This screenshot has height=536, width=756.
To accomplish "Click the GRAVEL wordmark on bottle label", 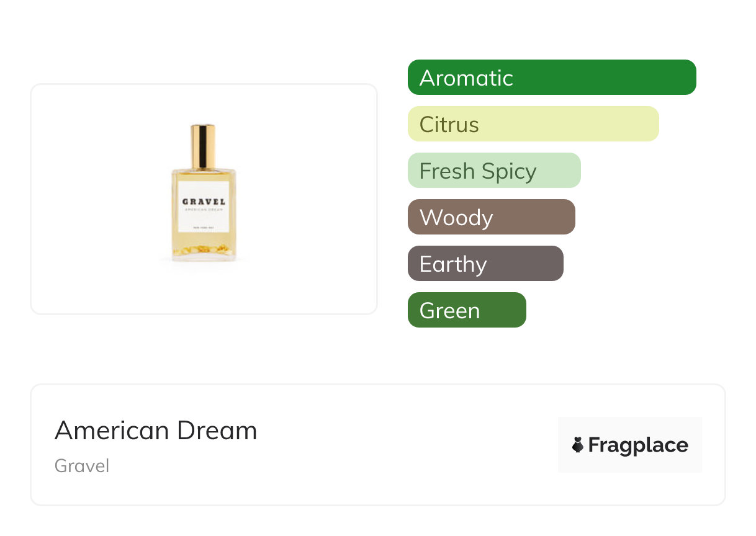I will click(x=204, y=202).
